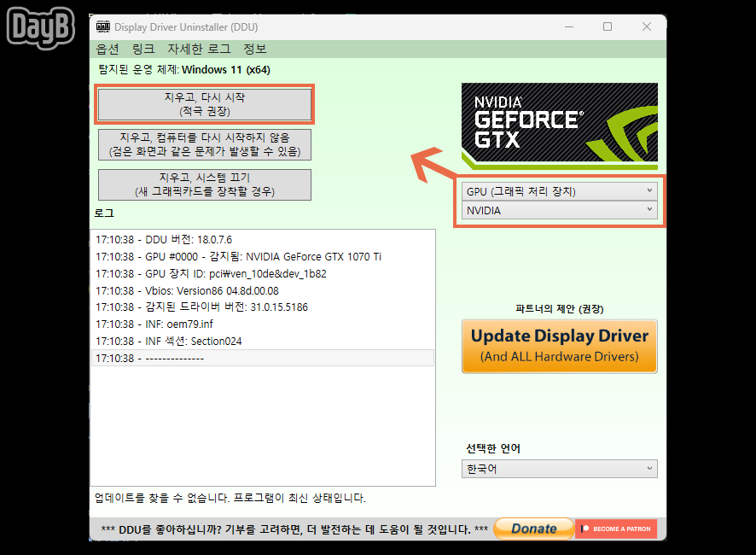756x555 pixels.
Task: Click the 지우고, 컴퓨터를 다시 시작하지 않음 button
Action: (204, 145)
